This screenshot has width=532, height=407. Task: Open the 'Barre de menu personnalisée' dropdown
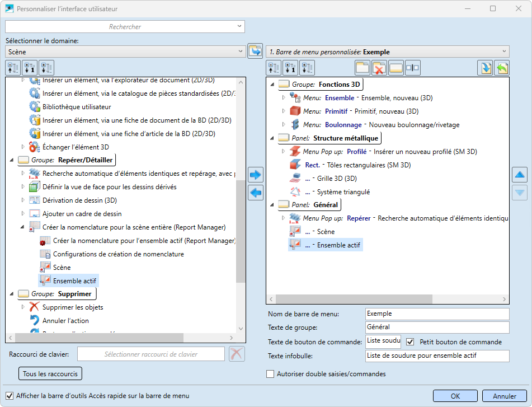click(x=388, y=52)
